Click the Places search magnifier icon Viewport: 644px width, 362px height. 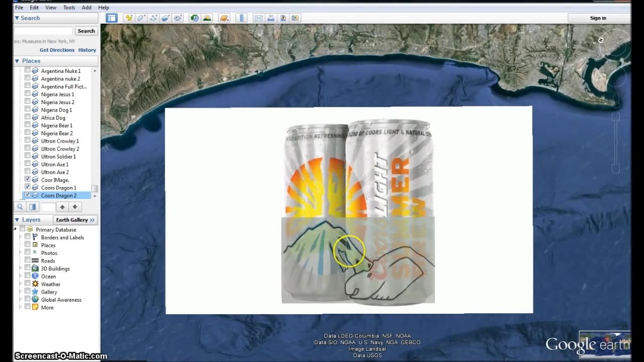[20, 207]
